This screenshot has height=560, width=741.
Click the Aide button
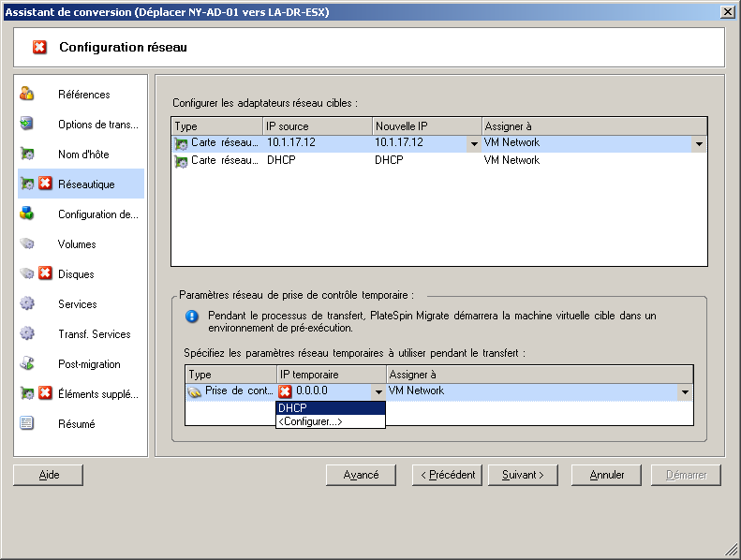(x=48, y=475)
